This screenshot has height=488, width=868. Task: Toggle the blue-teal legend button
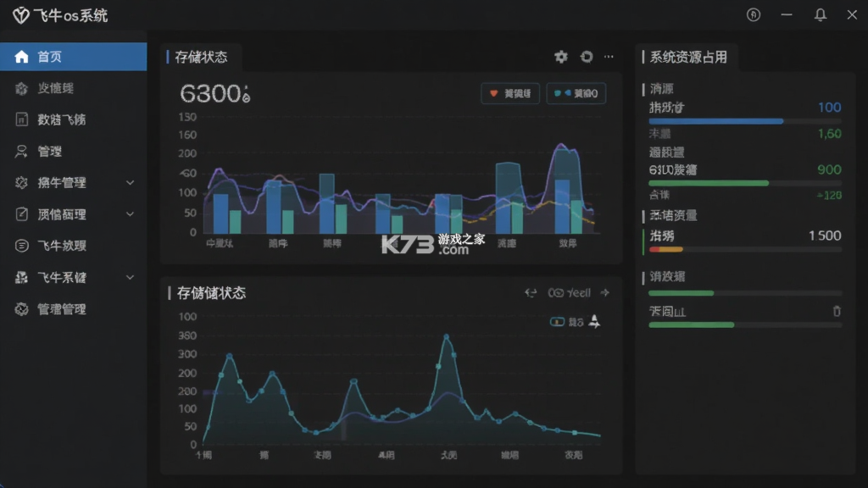pyautogui.click(x=576, y=93)
